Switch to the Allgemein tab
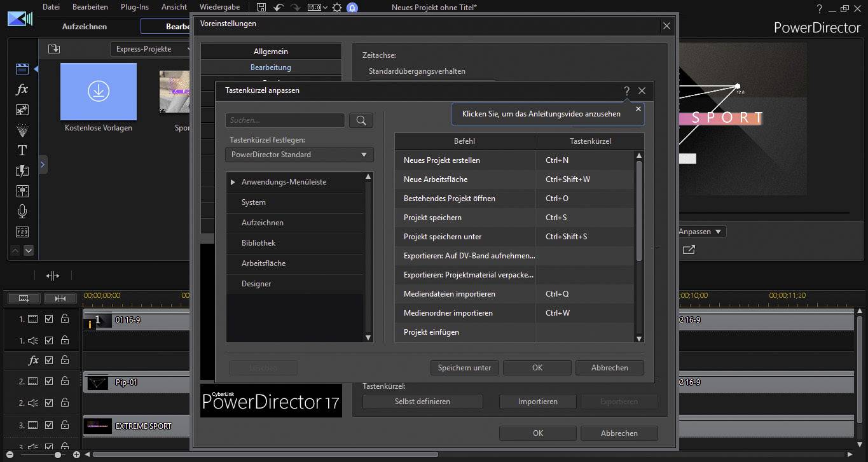 [271, 51]
